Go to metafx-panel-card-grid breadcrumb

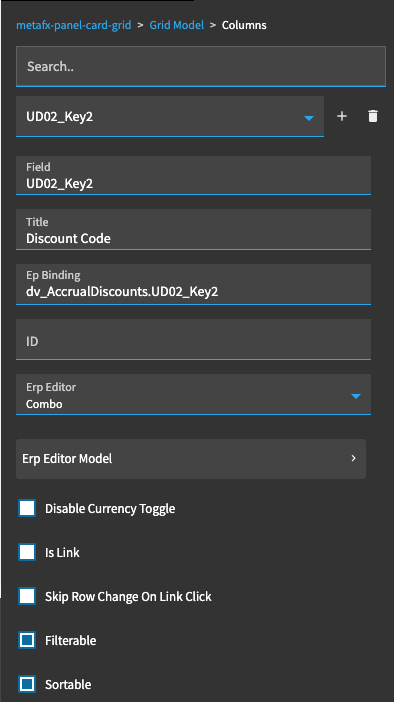tap(73, 25)
